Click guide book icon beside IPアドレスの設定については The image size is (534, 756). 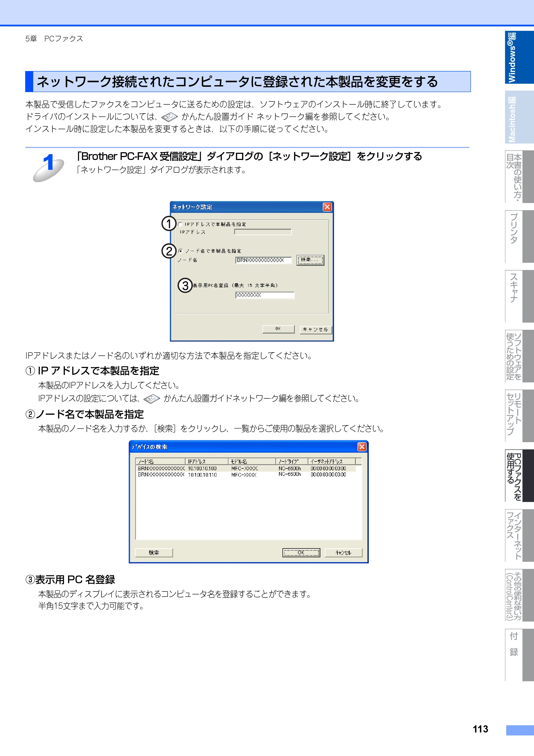(x=151, y=399)
